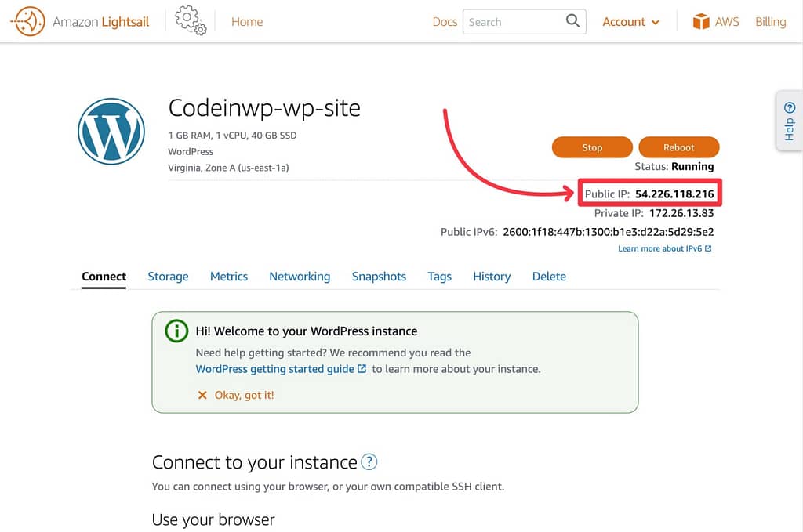
Task: Click the help icon beside Connect to your instance
Action: point(369,462)
